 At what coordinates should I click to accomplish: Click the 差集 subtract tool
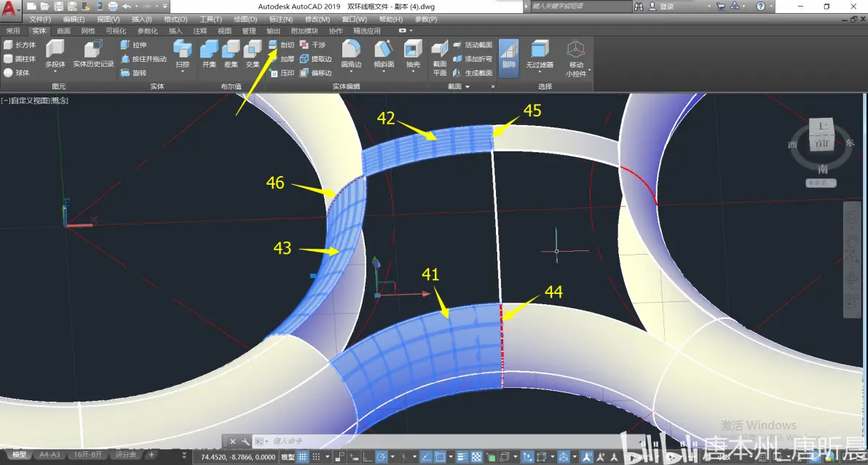230,54
